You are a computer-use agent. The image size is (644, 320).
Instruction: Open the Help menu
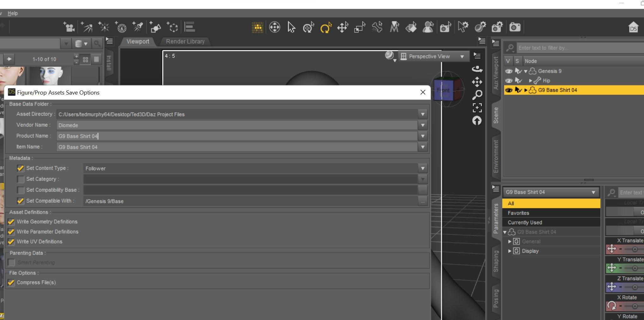coord(13,13)
